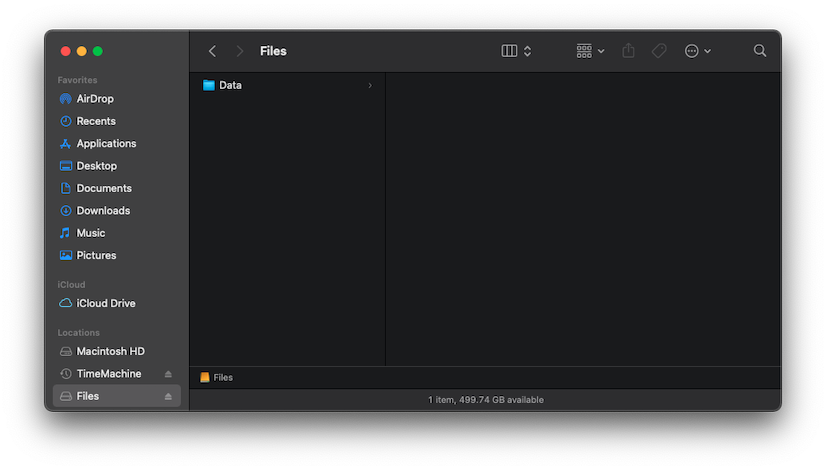Select Downloads in the sidebar
This screenshot has width=826, height=470.
(x=103, y=210)
